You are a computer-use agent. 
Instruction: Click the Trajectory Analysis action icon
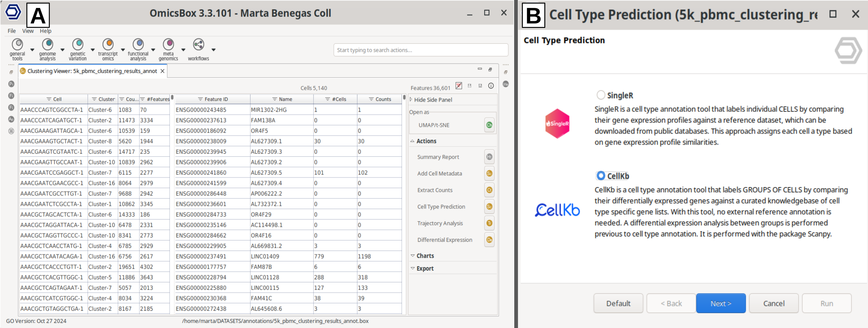point(489,223)
